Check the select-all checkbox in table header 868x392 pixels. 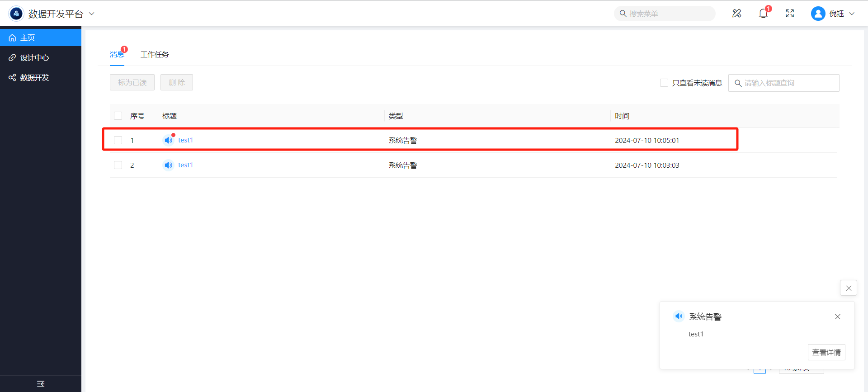[118, 116]
